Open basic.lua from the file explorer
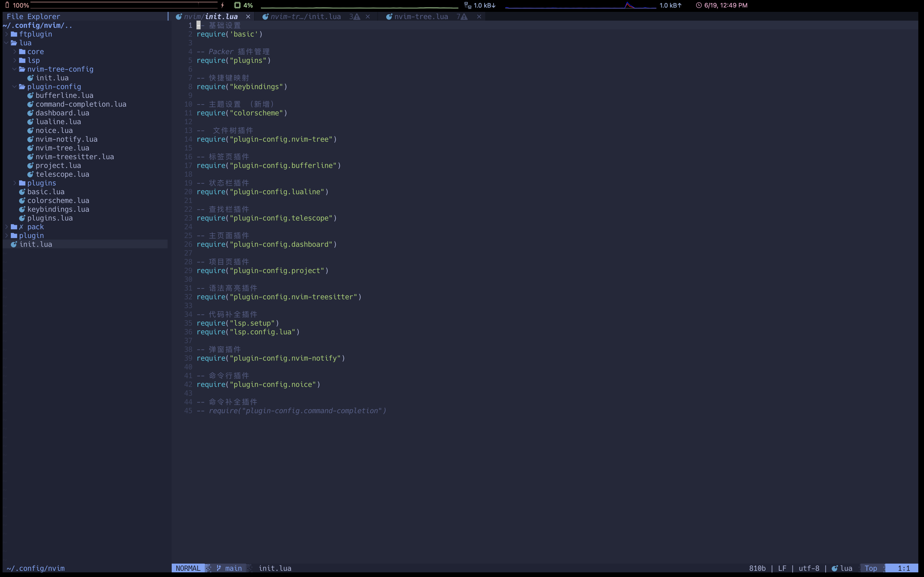Viewport: 924px width, 577px height. (x=46, y=192)
